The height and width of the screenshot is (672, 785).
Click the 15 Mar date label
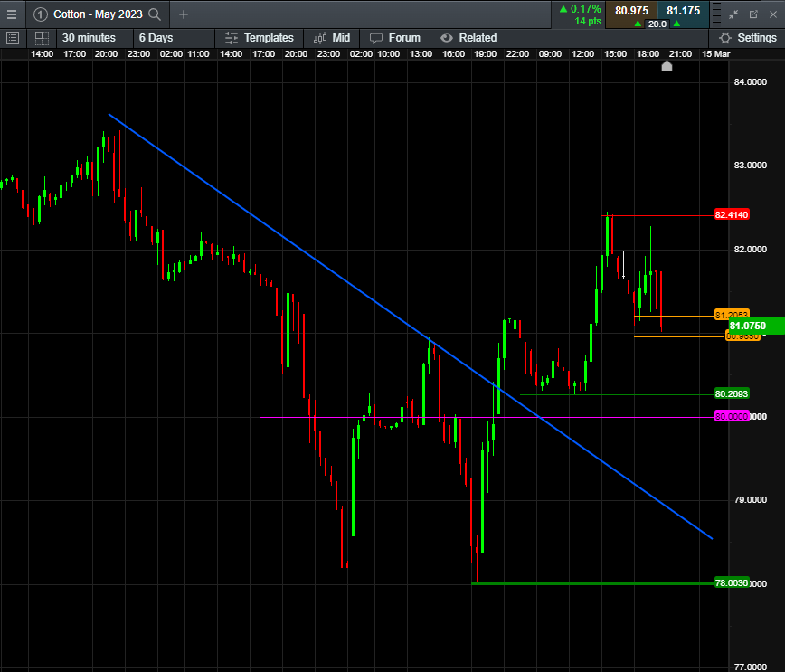pos(715,54)
